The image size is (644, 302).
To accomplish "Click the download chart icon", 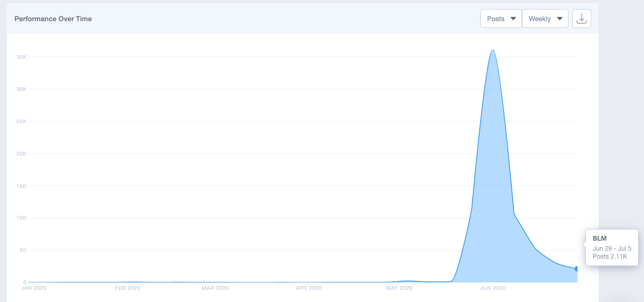I will [x=582, y=19].
